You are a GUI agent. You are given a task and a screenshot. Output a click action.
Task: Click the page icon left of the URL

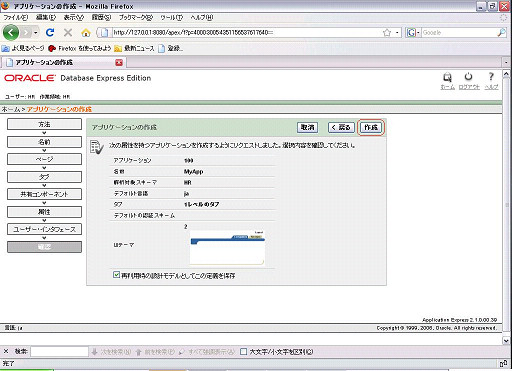pos(104,32)
